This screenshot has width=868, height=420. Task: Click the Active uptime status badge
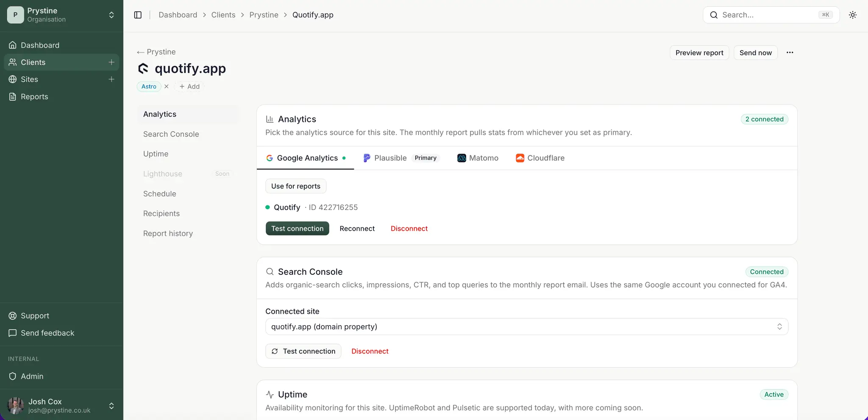click(x=774, y=395)
